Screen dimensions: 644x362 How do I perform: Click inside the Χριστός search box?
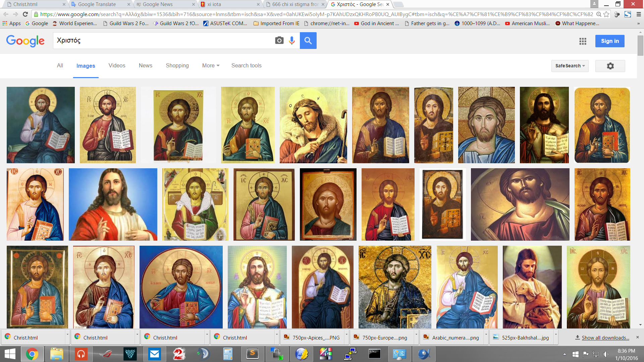(161, 41)
